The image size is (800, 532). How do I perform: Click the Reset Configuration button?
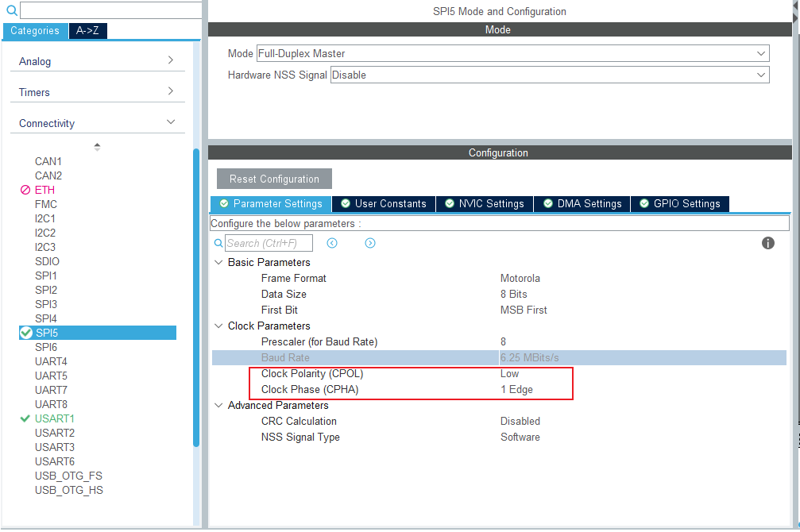coord(275,179)
